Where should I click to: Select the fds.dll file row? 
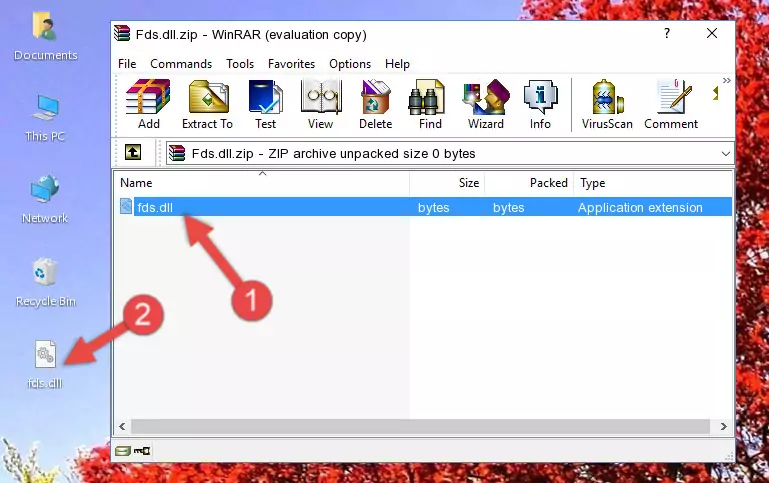point(424,207)
